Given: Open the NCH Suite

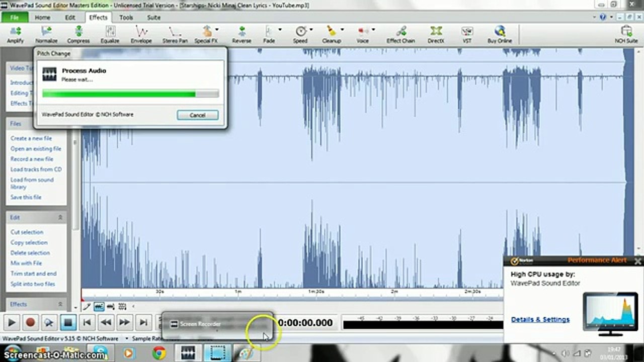Looking at the screenshot, I should point(626,34).
